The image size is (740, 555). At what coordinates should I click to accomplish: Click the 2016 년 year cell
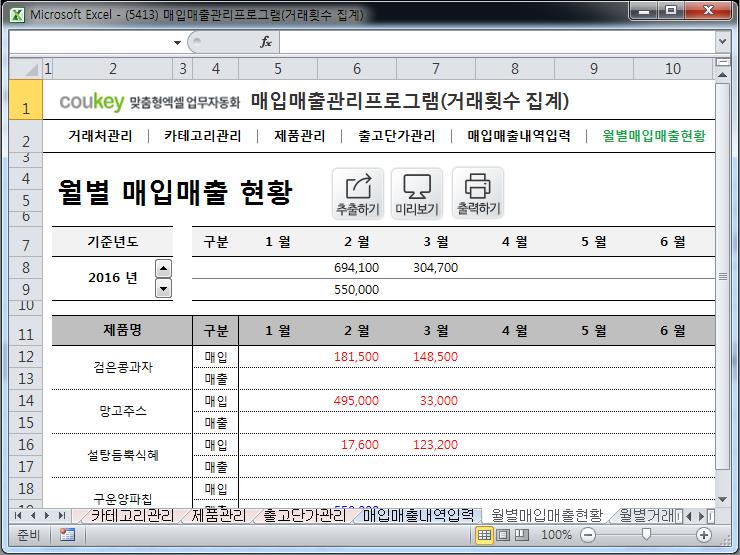coord(112,278)
